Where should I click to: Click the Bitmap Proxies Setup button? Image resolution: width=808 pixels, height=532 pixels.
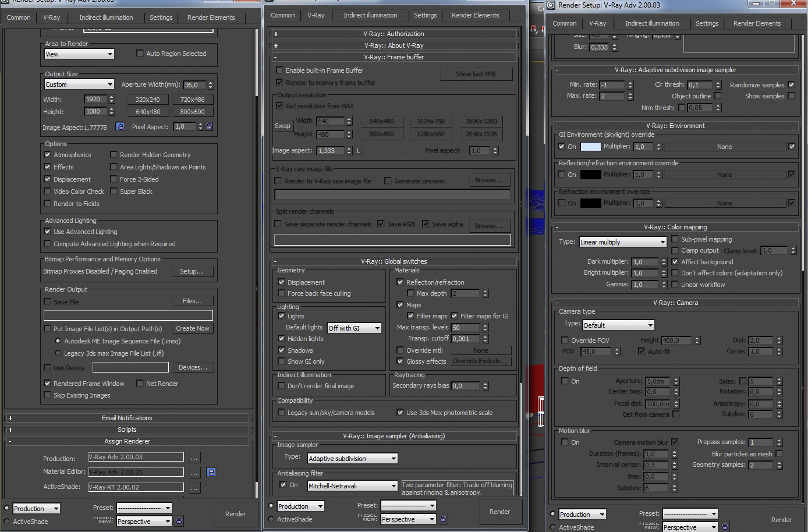click(192, 271)
